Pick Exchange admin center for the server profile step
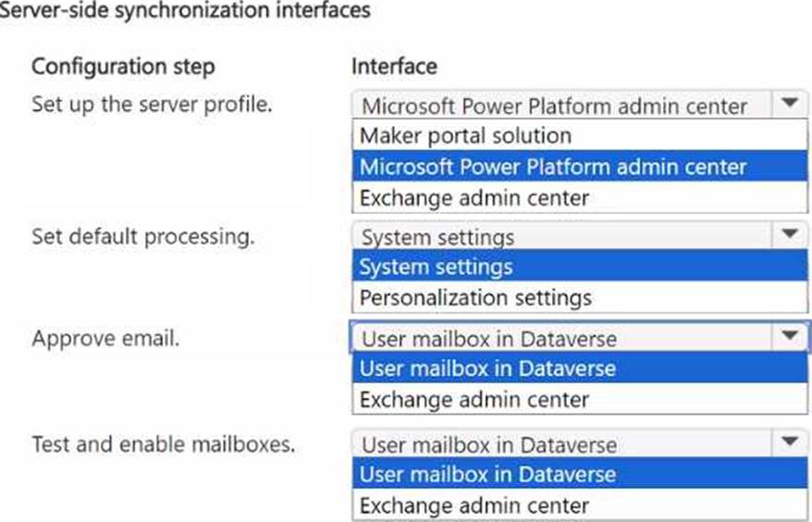 coord(474,197)
